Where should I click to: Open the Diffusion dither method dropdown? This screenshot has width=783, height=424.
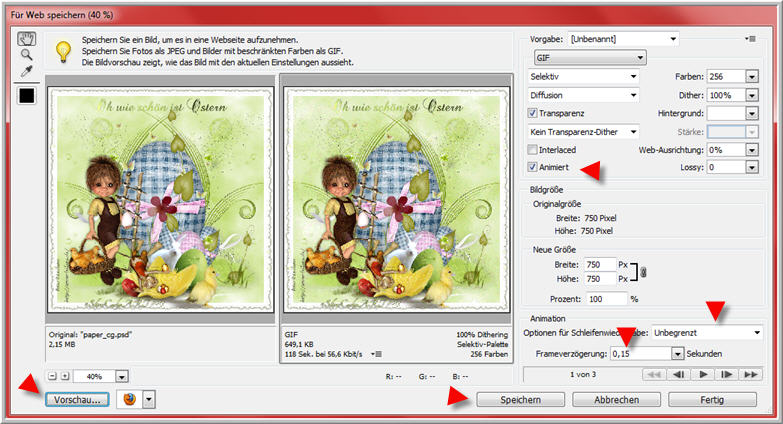point(583,95)
